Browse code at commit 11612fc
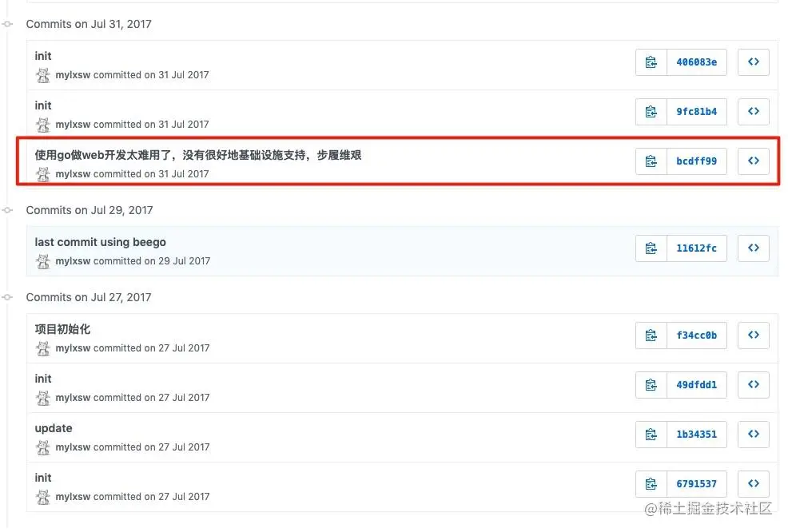This screenshot has height=532, width=788. (x=754, y=248)
